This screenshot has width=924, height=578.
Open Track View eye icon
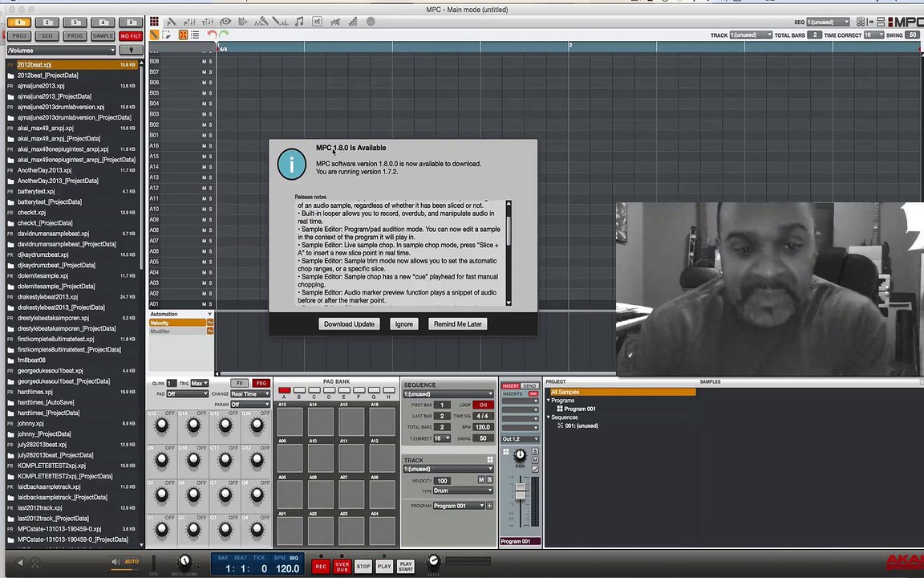(225, 22)
